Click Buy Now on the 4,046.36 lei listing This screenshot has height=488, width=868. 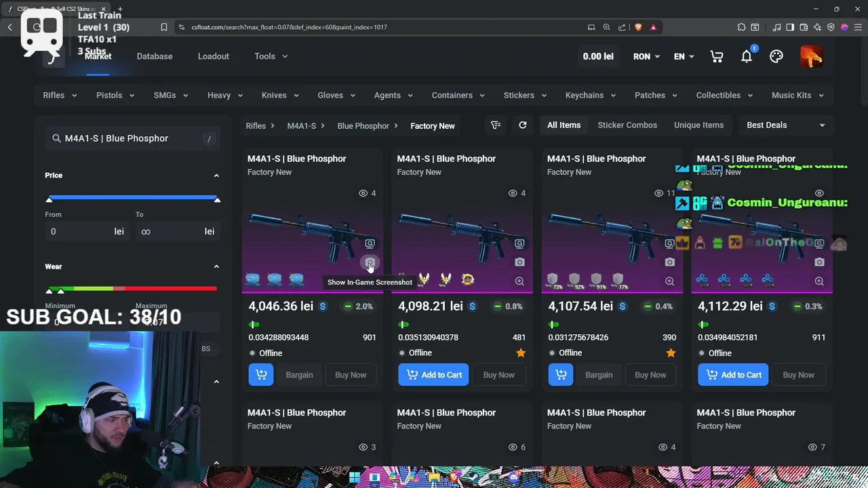point(351,375)
